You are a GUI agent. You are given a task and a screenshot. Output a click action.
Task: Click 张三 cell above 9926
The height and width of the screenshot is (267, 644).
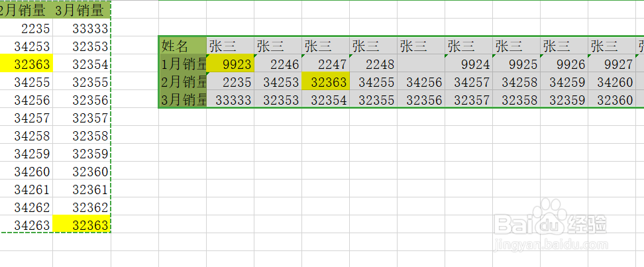coord(564,46)
